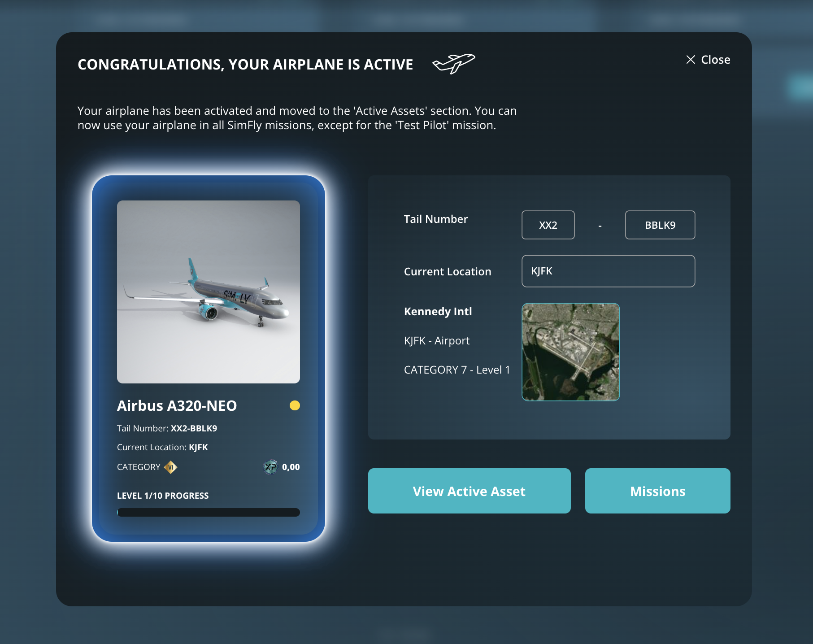Click the XX2 tail number prefix field
Image resolution: width=813 pixels, height=644 pixels.
tap(548, 225)
